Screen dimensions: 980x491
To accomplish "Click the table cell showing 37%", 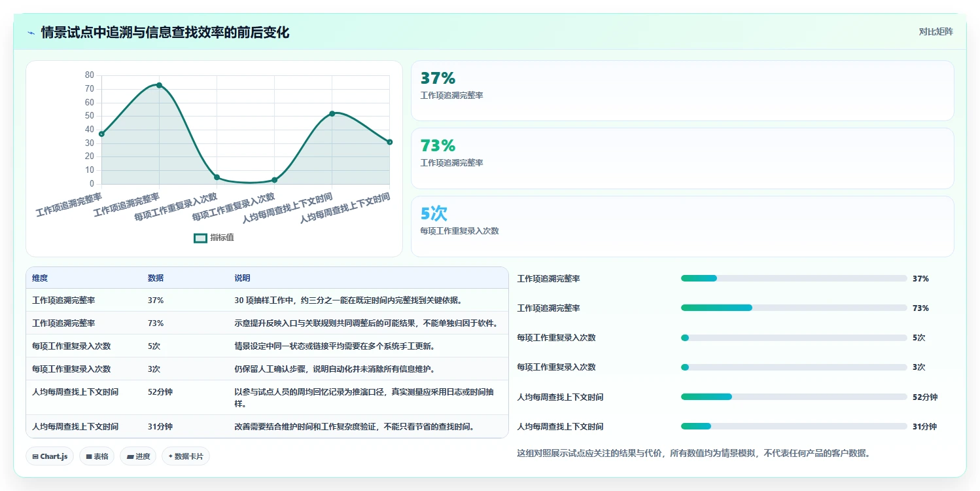I will (156, 300).
